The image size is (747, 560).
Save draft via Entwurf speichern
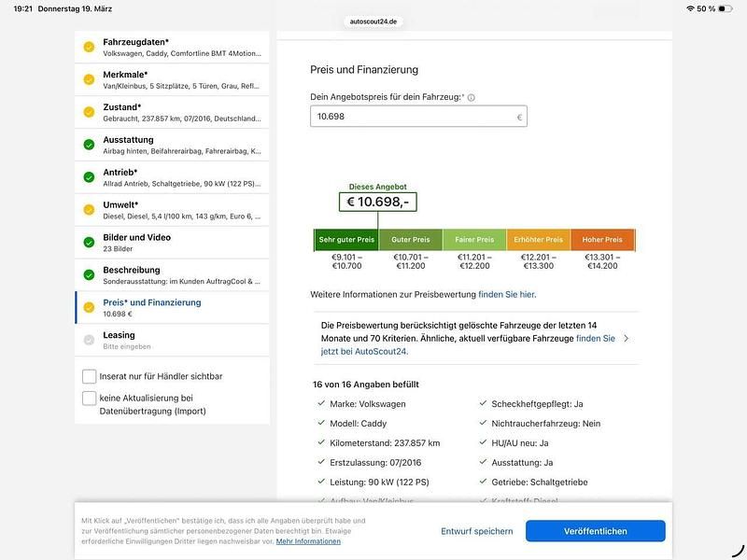[477, 531]
